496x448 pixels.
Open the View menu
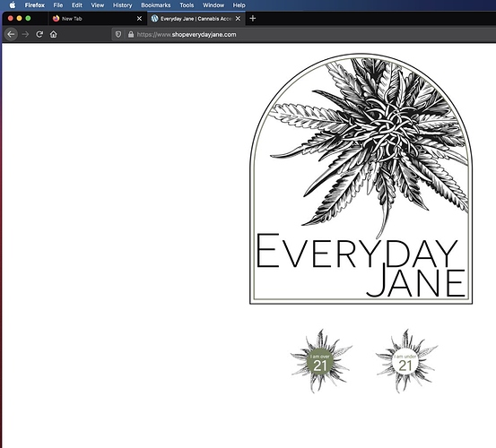point(98,5)
